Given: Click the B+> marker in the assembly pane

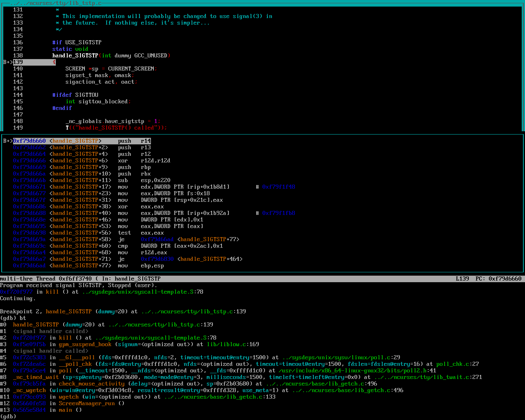Looking at the screenshot, I should click(x=8, y=141).
